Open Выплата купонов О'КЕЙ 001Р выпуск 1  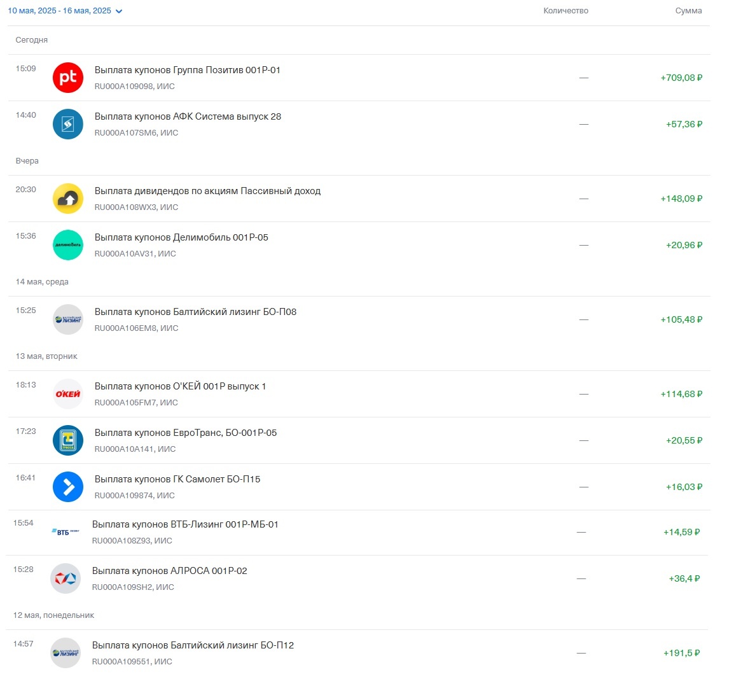[181, 386]
